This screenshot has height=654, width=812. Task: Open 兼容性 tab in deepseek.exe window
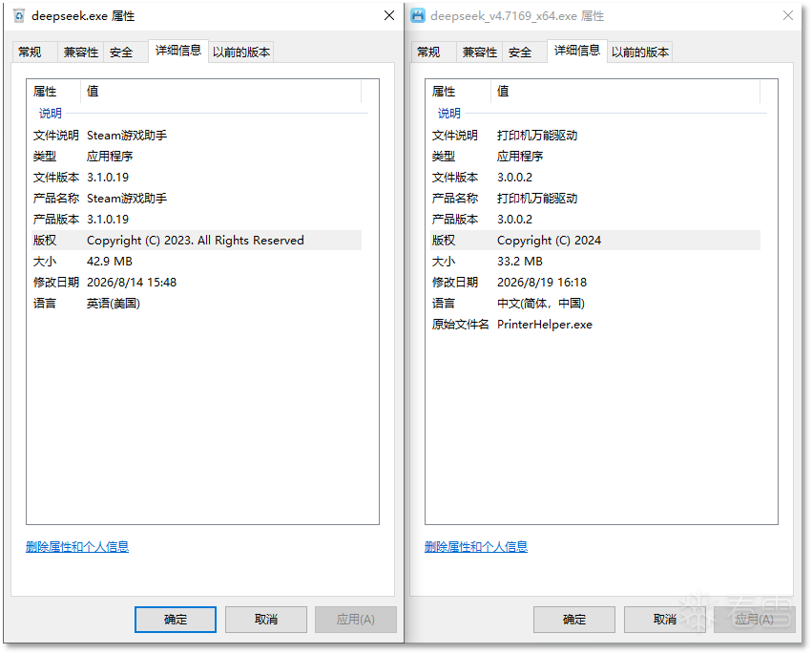click(x=81, y=53)
